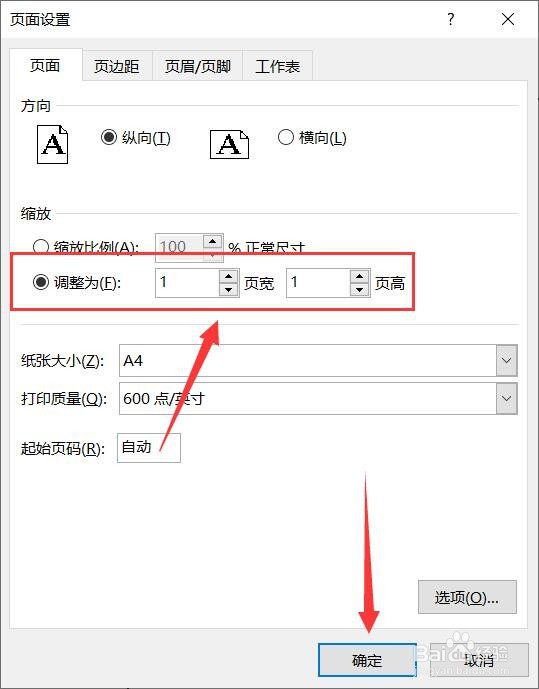This screenshot has width=539, height=689.
Task: Select the 缩放比例 scaling radio button
Action: (x=41, y=247)
